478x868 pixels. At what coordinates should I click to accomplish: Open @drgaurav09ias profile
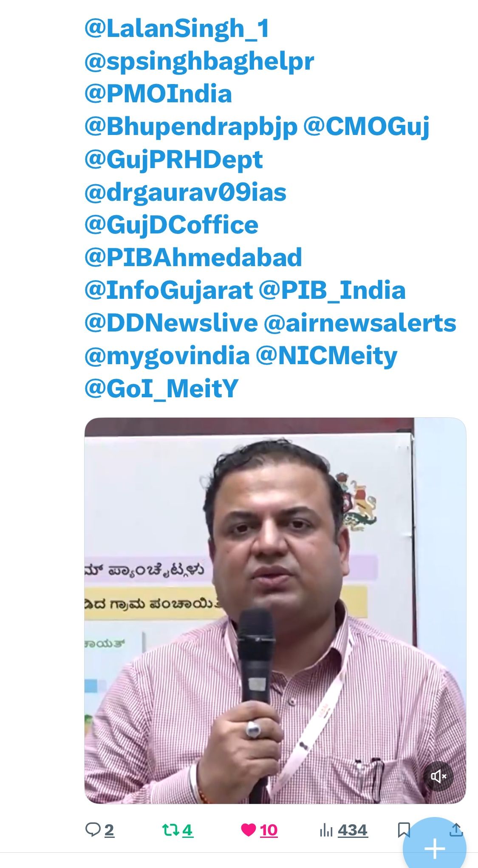[185, 193]
